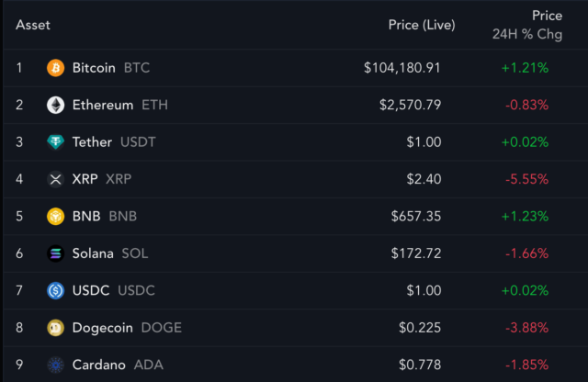Sort by the Asset column header
The height and width of the screenshot is (382, 588).
coord(33,25)
